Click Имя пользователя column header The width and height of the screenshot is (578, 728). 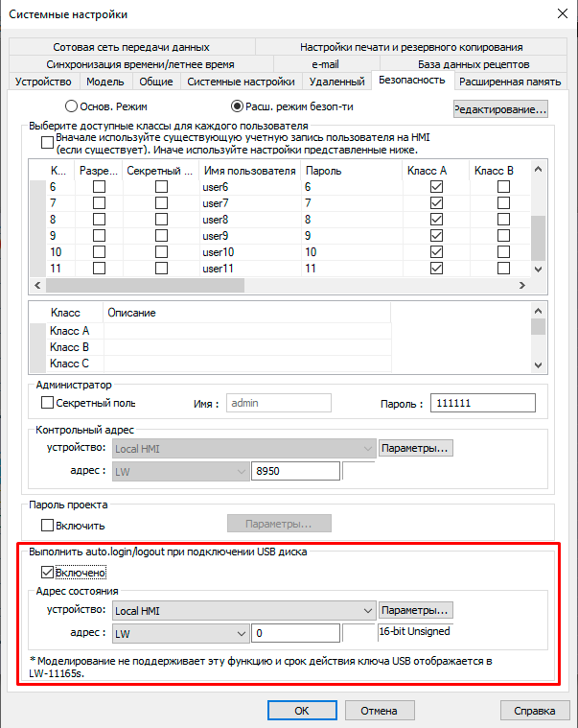(x=250, y=171)
